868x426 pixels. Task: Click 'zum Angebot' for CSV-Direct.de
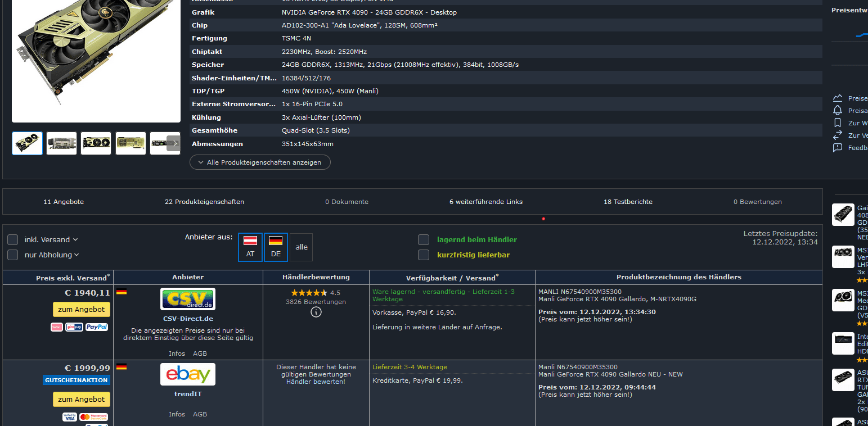82,310
